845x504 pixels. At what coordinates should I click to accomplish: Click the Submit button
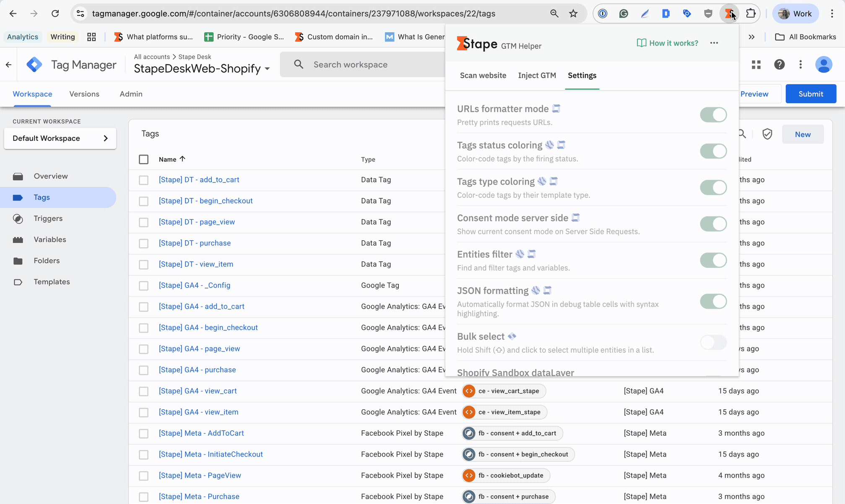point(810,94)
